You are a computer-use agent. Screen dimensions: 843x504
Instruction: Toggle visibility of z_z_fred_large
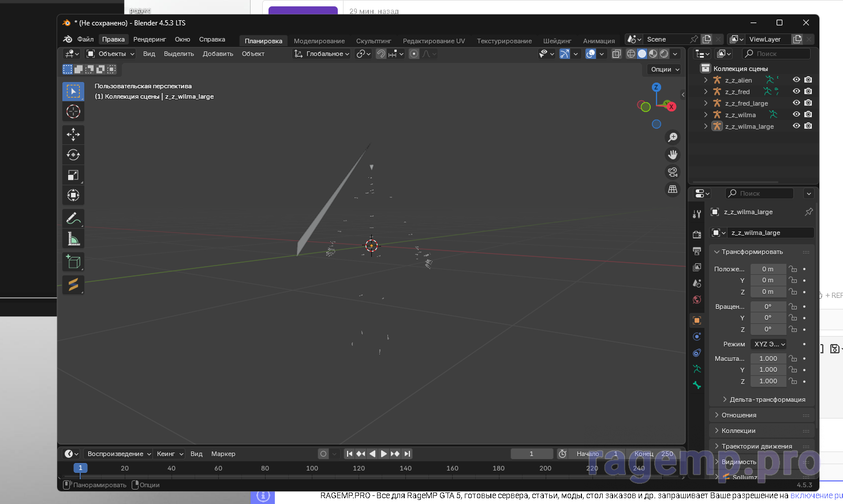[x=796, y=103]
